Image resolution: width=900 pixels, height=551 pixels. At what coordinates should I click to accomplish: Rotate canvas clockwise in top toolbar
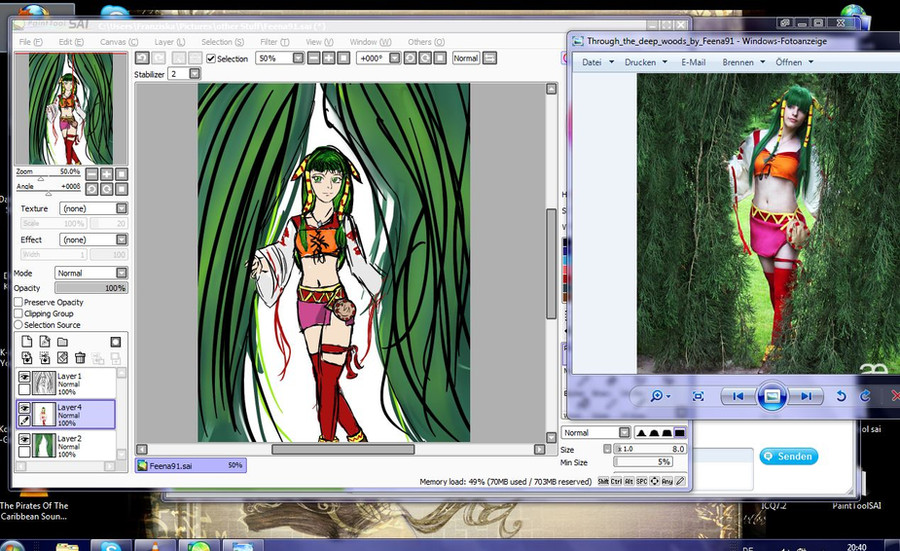tap(425, 58)
